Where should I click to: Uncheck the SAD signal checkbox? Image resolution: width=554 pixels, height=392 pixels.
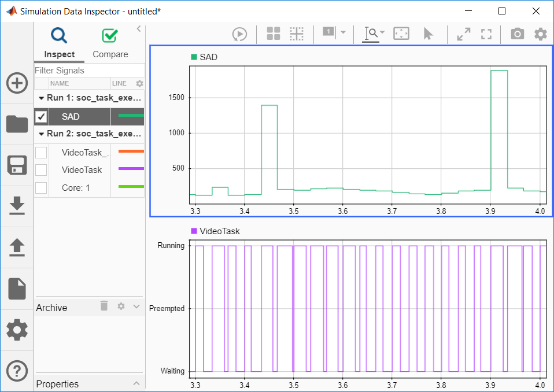[x=41, y=117]
